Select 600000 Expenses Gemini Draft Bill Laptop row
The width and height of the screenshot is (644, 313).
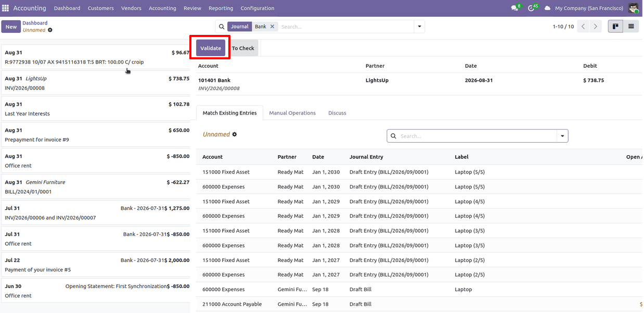pyautogui.click(x=420, y=289)
